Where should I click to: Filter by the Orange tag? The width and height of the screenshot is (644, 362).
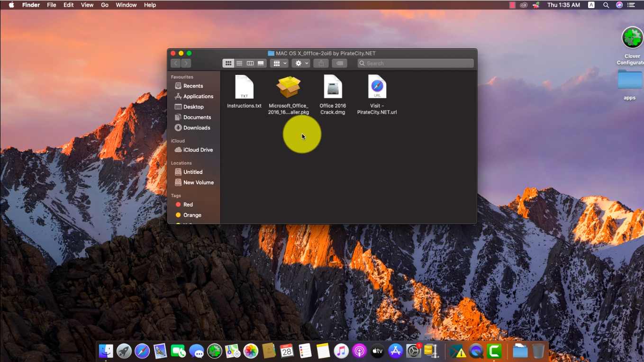click(192, 215)
